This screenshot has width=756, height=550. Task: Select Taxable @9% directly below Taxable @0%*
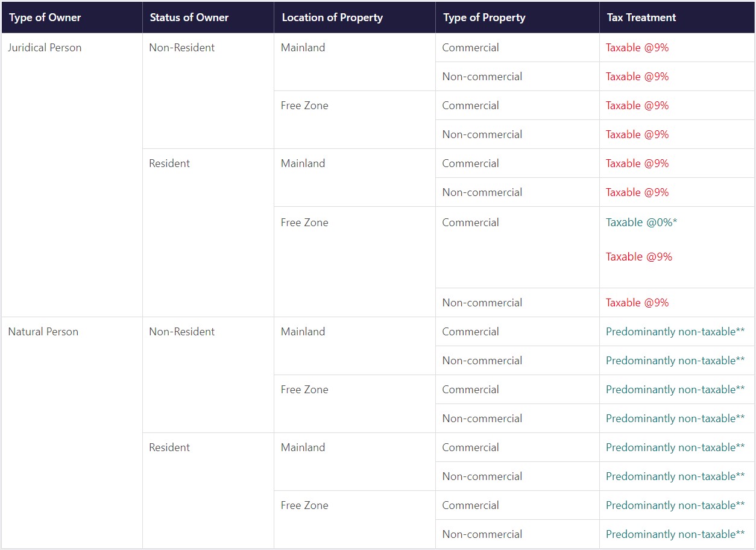pyautogui.click(x=639, y=257)
